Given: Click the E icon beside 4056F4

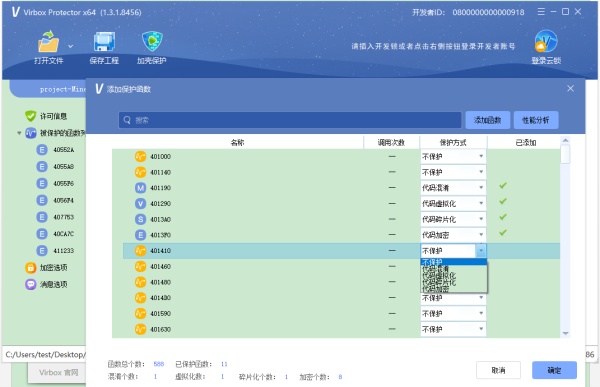Looking at the screenshot, I should 42,200.
